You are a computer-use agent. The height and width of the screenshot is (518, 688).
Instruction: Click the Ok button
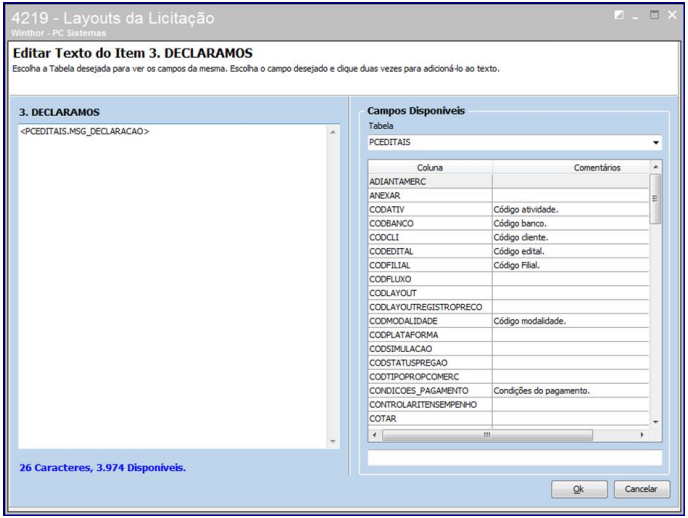[x=579, y=489]
